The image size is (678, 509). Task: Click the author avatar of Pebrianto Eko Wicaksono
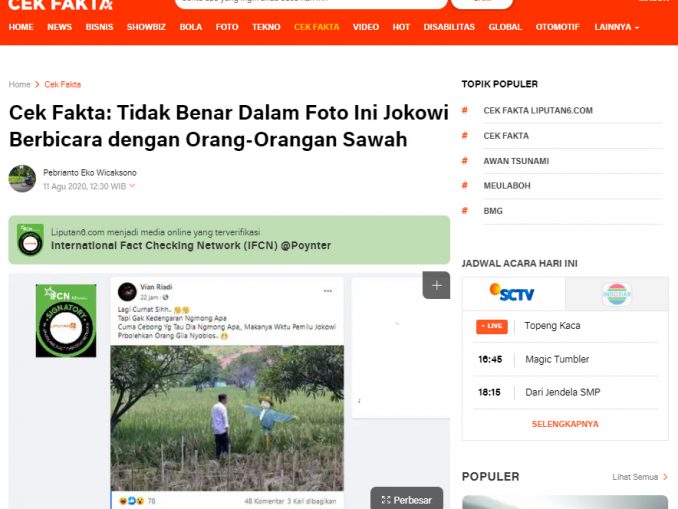pos(22,179)
